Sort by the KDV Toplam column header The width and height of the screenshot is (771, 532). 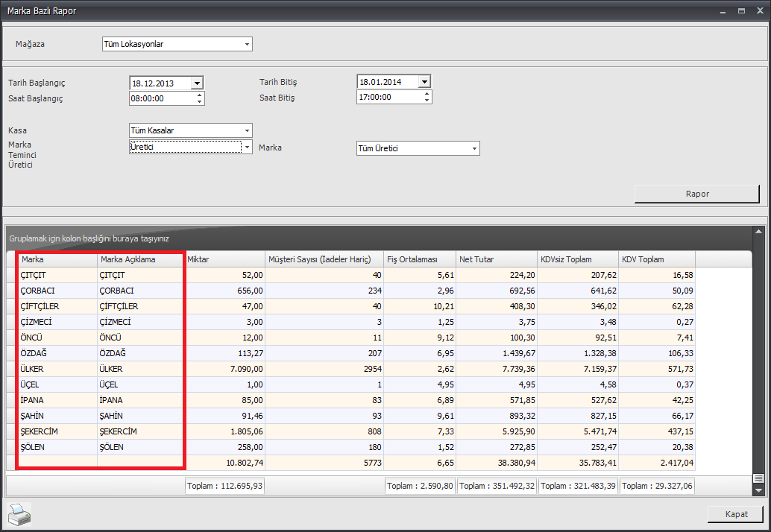pos(657,259)
